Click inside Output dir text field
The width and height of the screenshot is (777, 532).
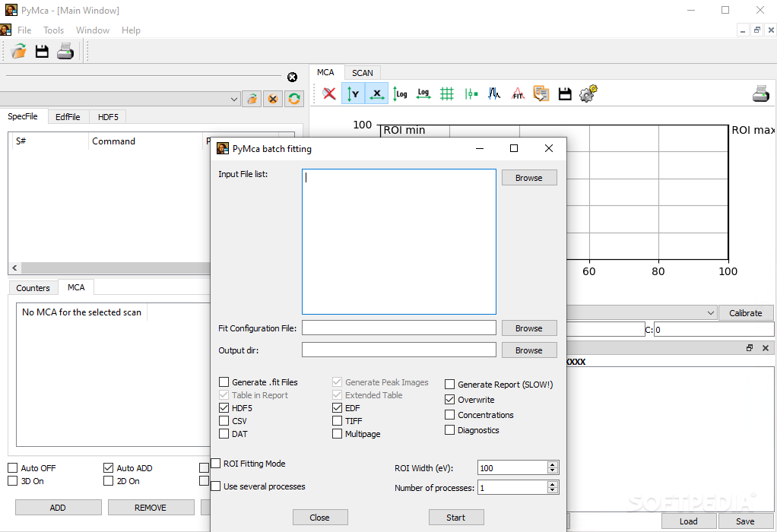[399, 350]
